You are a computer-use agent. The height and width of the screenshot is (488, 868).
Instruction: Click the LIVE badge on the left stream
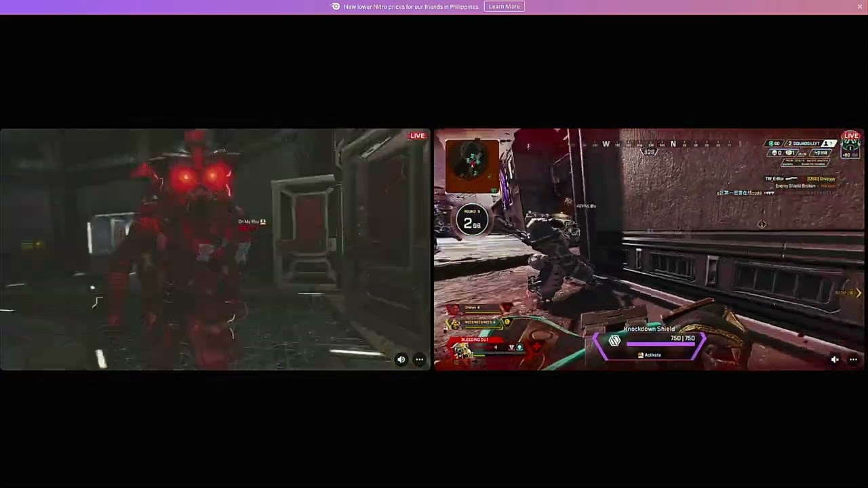[417, 136]
